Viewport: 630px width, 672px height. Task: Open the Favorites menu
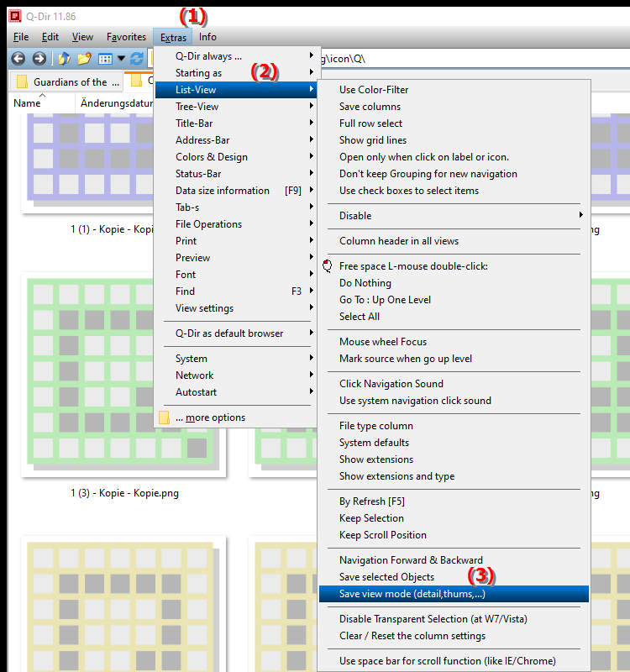[x=126, y=37]
